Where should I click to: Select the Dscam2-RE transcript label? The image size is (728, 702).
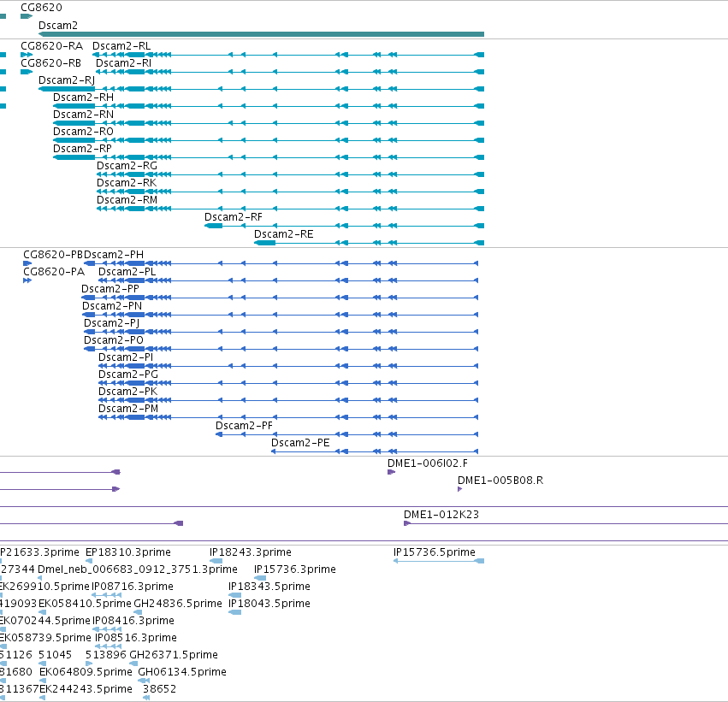click(x=284, y=234)
